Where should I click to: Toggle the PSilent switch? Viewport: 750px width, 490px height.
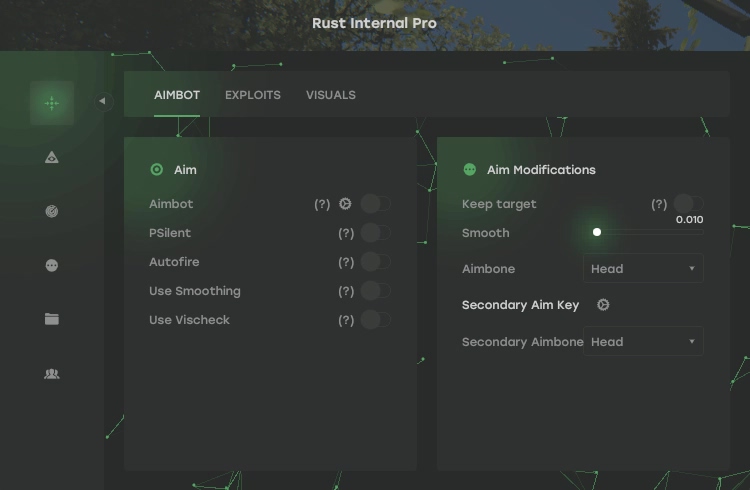pos(375,233)
